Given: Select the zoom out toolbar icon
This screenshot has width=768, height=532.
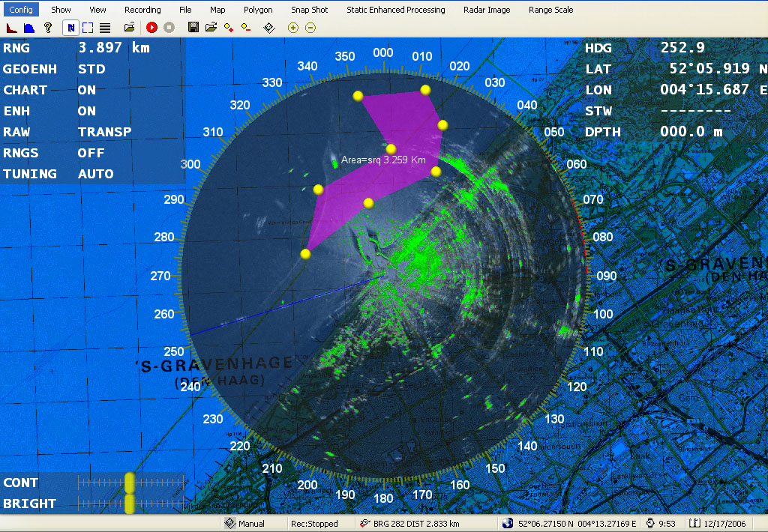Looking at the screenshot, I should [310, 27].
